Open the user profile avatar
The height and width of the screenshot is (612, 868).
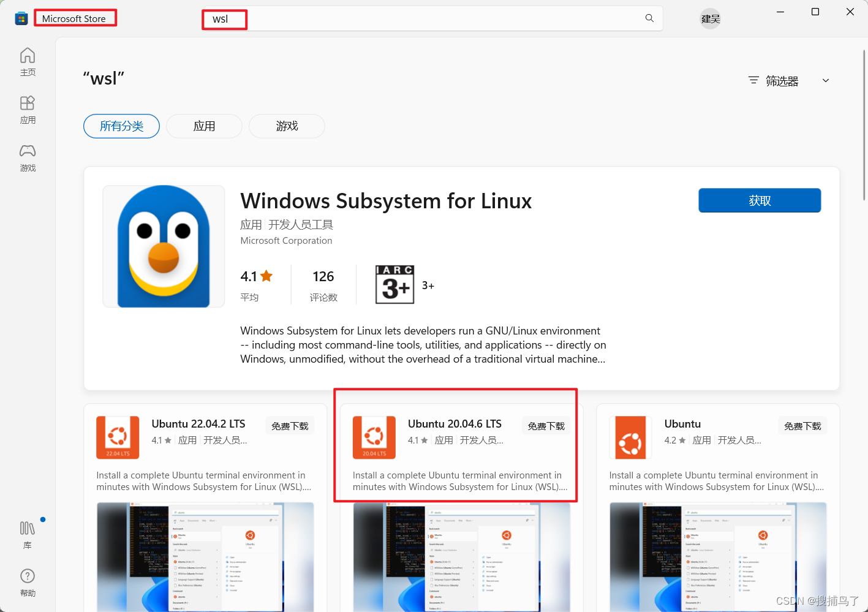(711, 19)
